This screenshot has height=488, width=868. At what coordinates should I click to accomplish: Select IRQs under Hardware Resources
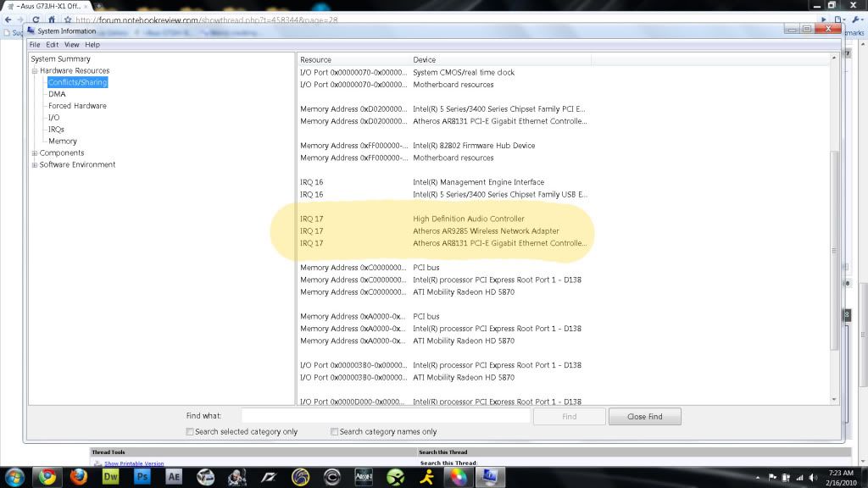56,130
